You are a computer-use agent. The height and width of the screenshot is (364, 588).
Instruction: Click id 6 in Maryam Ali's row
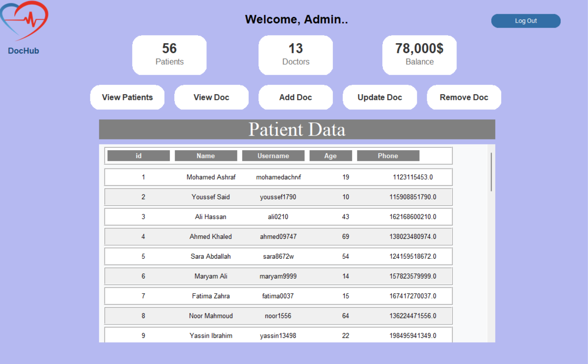[143, 276]
